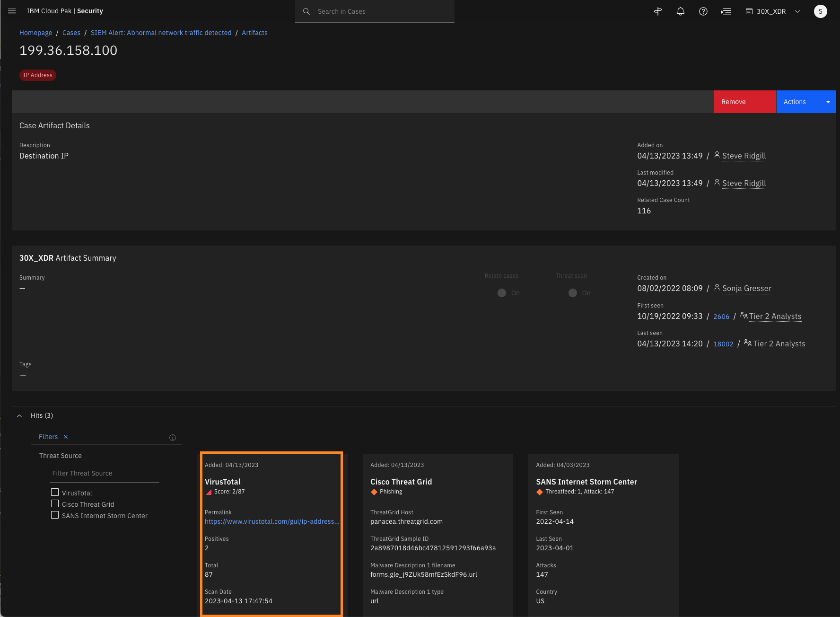The image size is (840, 617).
Task: Open case 18002 link
Action: click(x=723, y=344)
